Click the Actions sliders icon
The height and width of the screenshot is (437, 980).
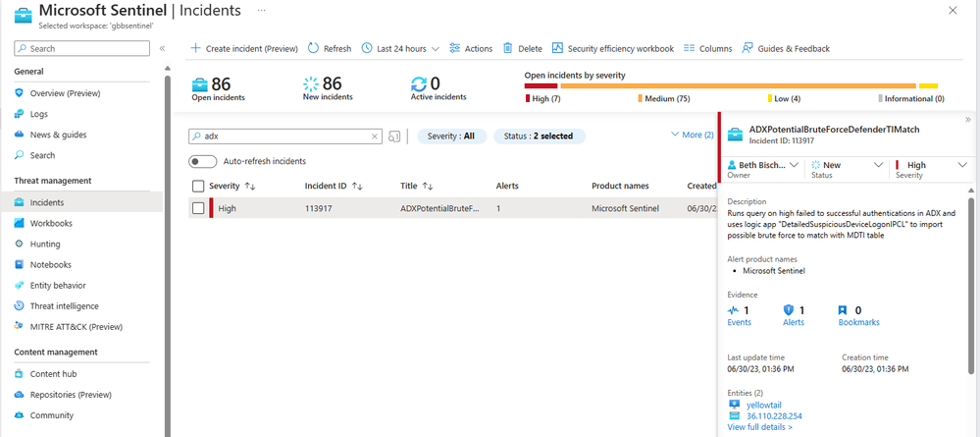pos(454,48)
